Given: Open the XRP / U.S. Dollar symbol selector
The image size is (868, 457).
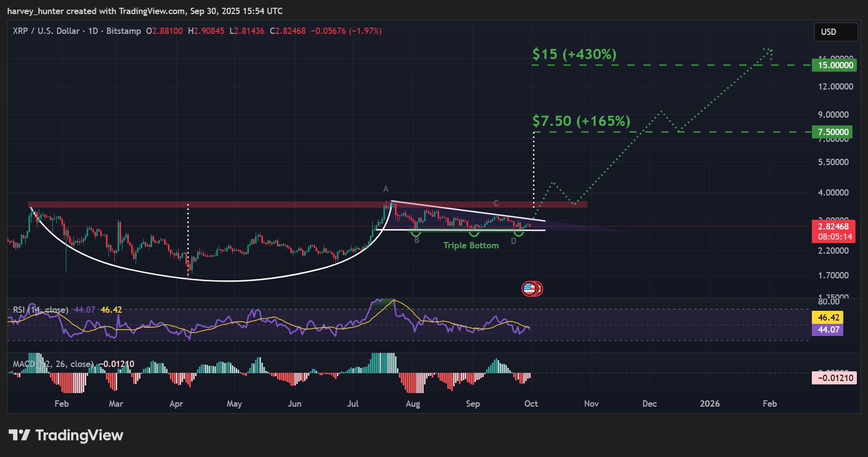Looking at the screenshot, I should pyautogui.click(x=46, y=31).
